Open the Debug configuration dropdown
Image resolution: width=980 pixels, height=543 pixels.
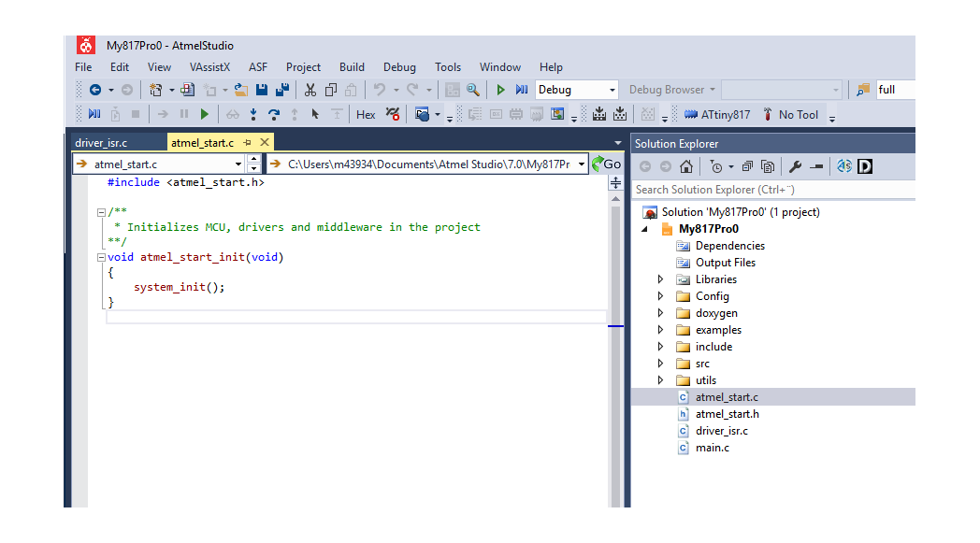pos(612,90)
